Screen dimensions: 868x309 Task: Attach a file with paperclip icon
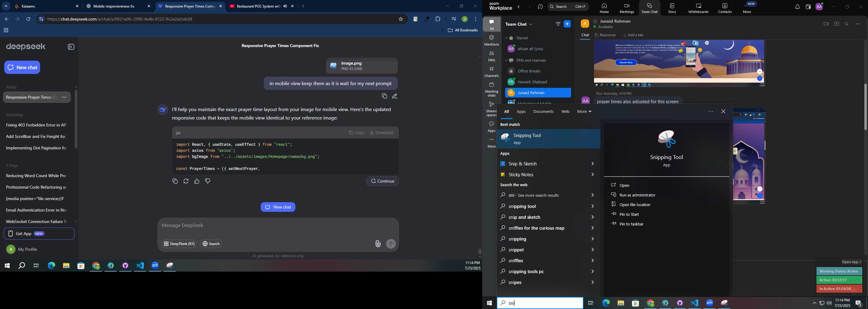(378, 244)
